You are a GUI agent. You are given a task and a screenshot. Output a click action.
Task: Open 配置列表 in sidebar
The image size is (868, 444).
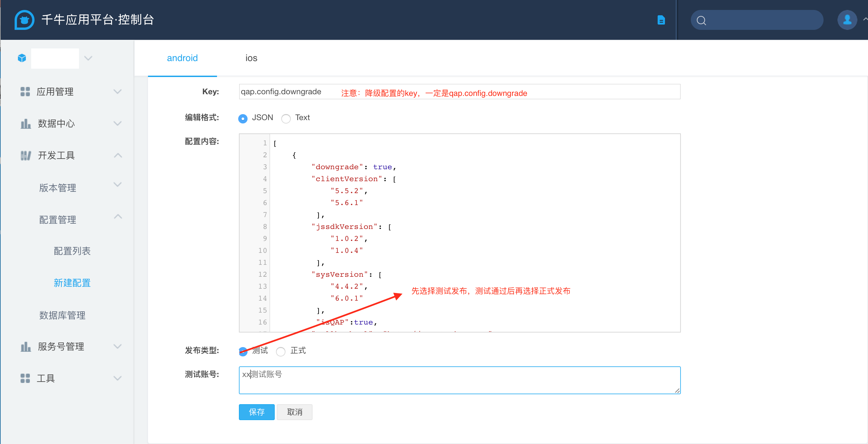point(72,251)
